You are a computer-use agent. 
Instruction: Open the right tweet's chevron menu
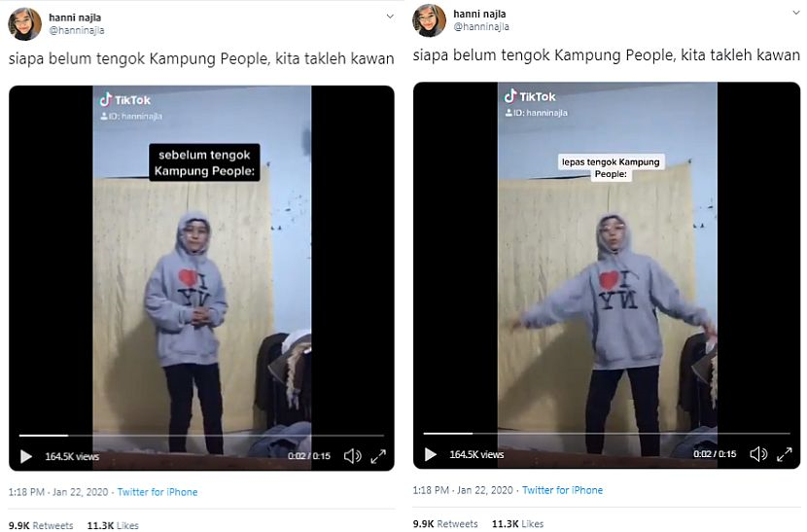click(x=796, y=13)
